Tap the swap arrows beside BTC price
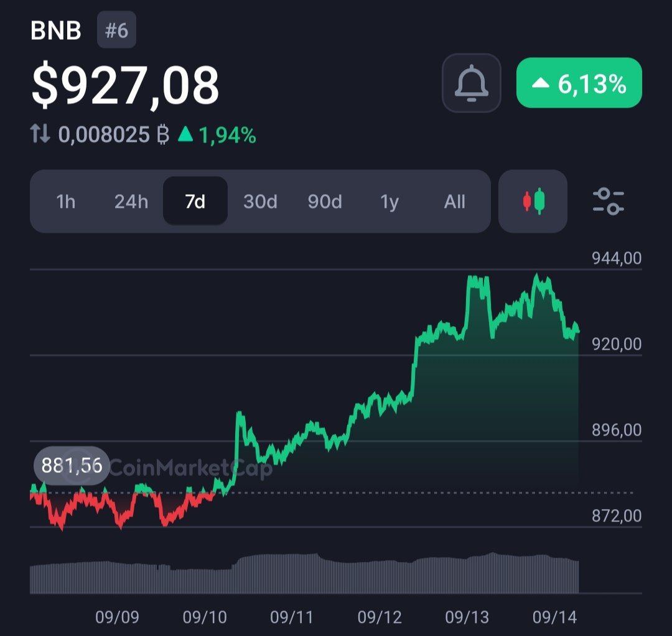Screen dimensions: 672x636 pos(40,134)
